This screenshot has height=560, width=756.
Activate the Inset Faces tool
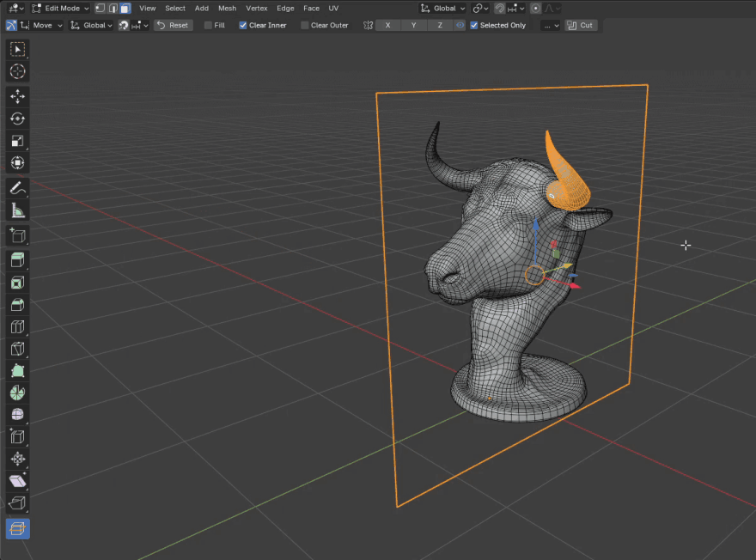pos(17,283)
